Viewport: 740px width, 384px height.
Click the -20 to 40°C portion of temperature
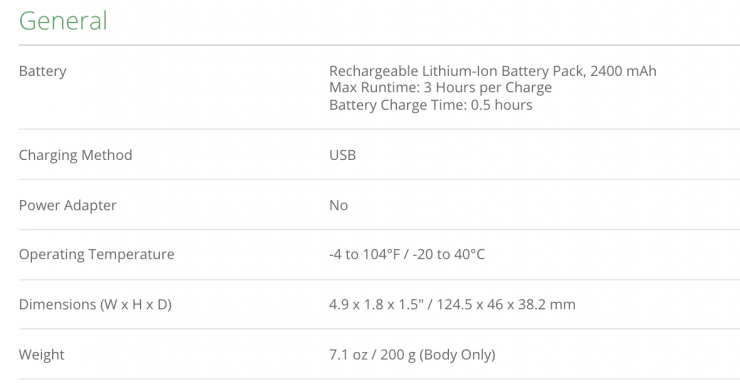(x=448, y=254)
